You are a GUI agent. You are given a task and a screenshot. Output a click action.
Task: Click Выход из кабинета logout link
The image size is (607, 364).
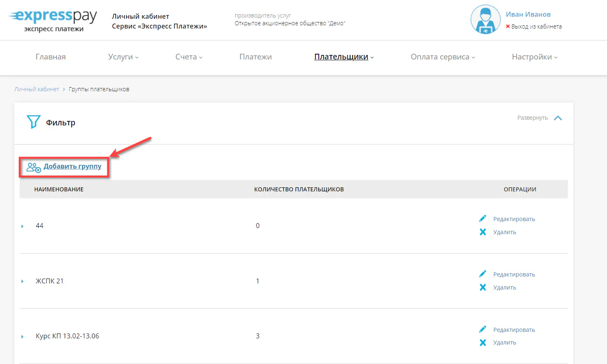pos(536,26)
